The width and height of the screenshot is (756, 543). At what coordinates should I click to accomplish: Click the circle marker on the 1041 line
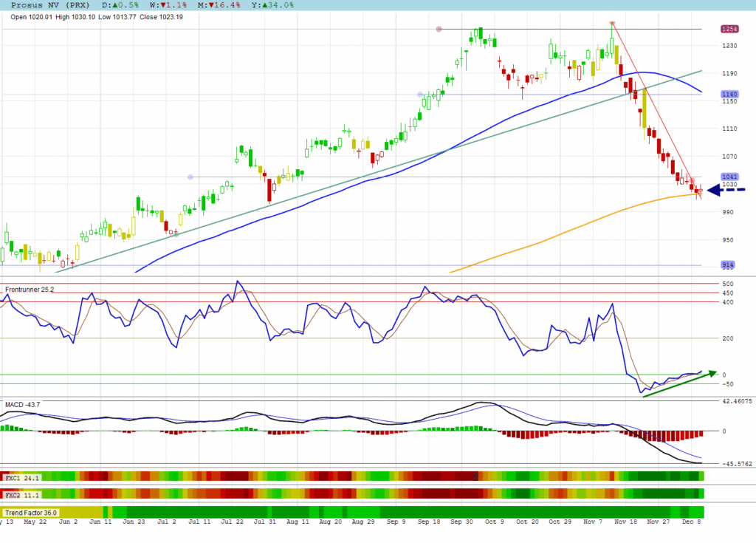tap(190, 177)
